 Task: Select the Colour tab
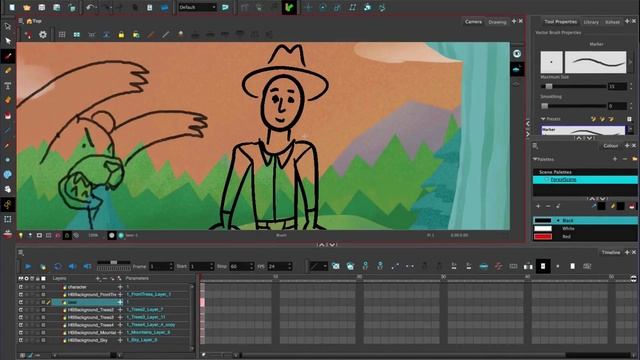click(x=611, y=146)
